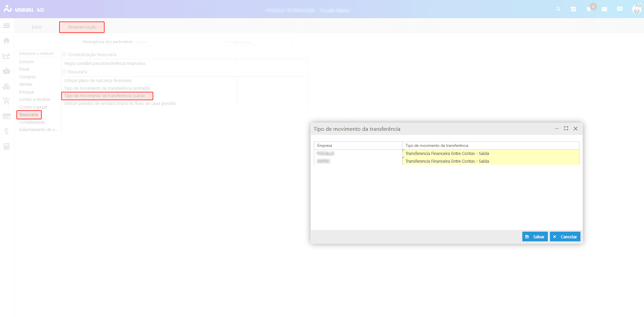The width and height of the screenshot is (644, 317).
Task: Click the notification bell in the header
Action: 589,9
